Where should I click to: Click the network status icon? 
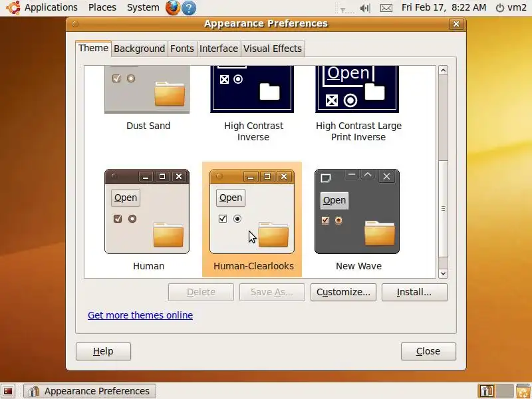coord(346,9)
